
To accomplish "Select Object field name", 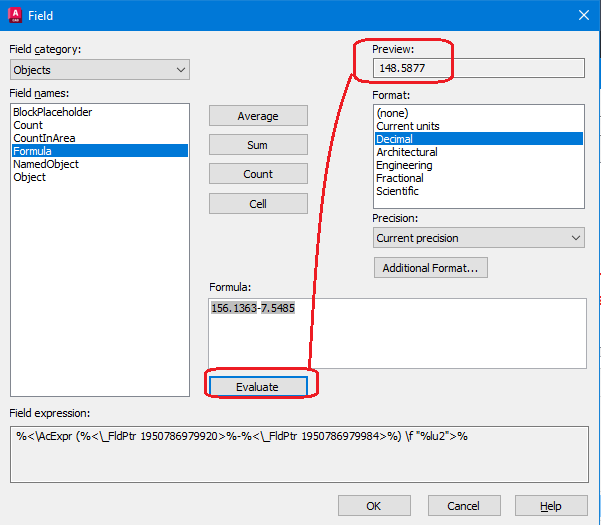I will coord(100,177).
